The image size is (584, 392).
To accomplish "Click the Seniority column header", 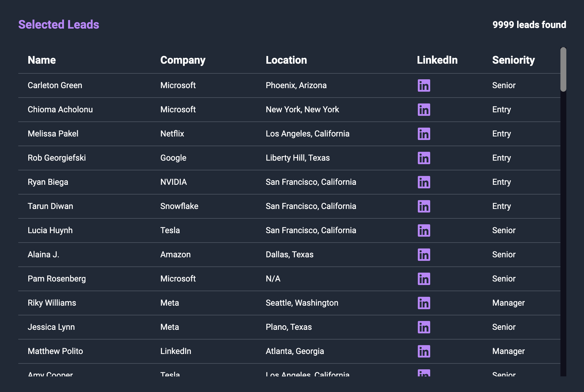I will coord(513,60).
